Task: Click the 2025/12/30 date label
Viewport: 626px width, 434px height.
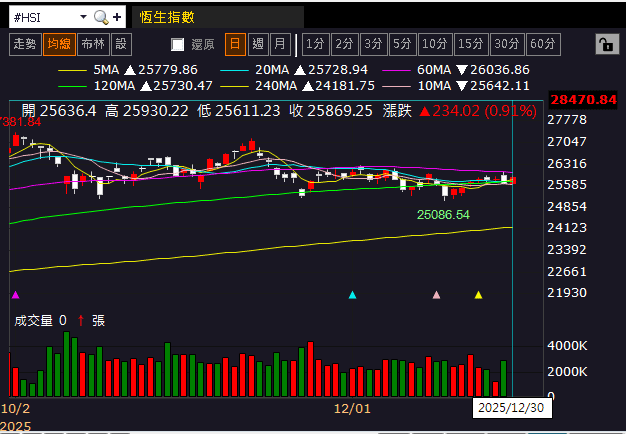Action: [x=511, y=408]
